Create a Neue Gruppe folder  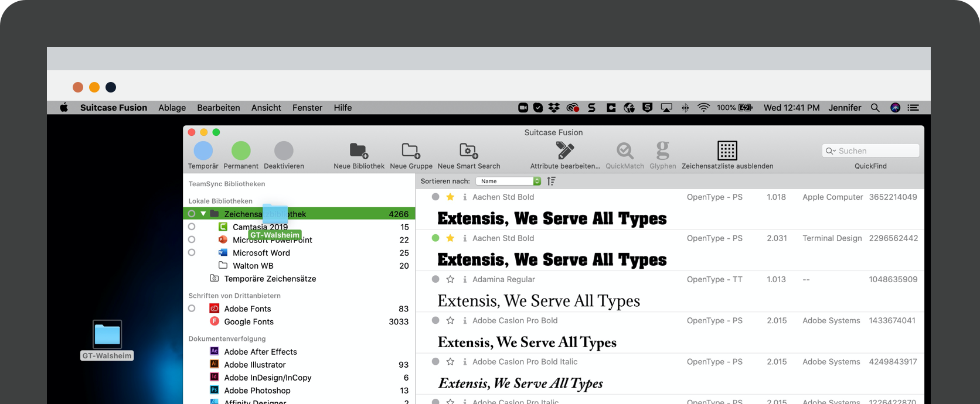pos(411,151)
